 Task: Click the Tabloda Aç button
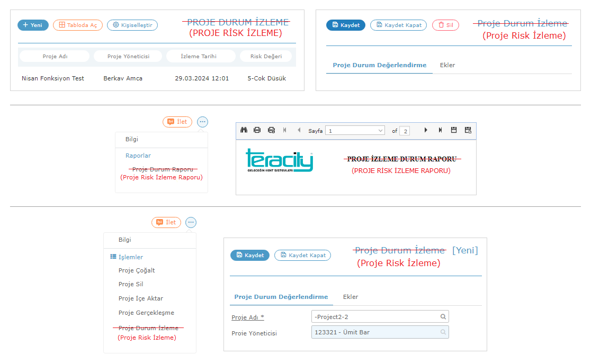point(77,25)
